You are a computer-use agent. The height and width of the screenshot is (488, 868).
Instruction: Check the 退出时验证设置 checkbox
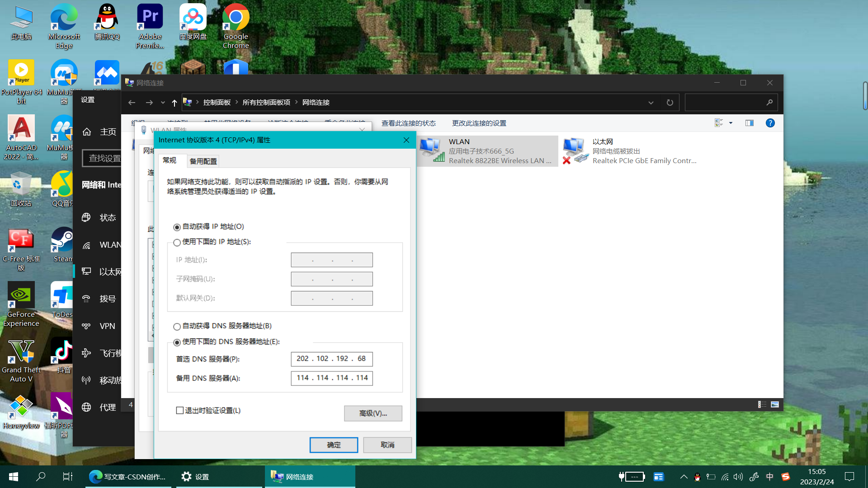pos(180,410)
